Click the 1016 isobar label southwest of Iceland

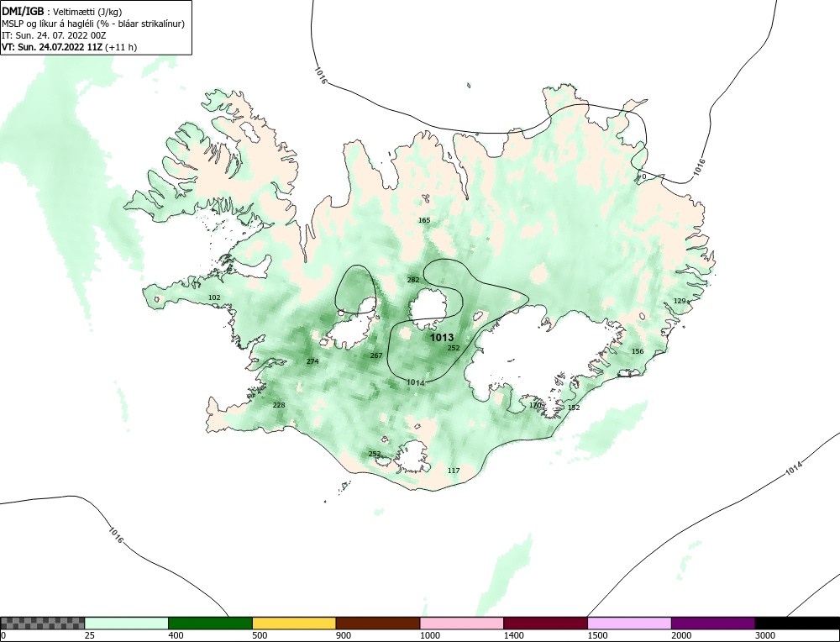coord(116,534)
